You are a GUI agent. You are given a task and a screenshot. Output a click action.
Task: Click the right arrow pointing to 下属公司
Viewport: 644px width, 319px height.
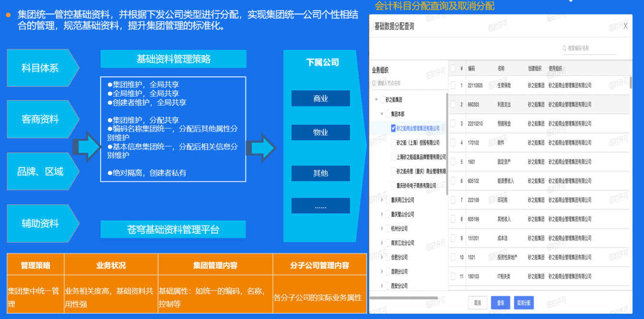[x=261, y=148]
